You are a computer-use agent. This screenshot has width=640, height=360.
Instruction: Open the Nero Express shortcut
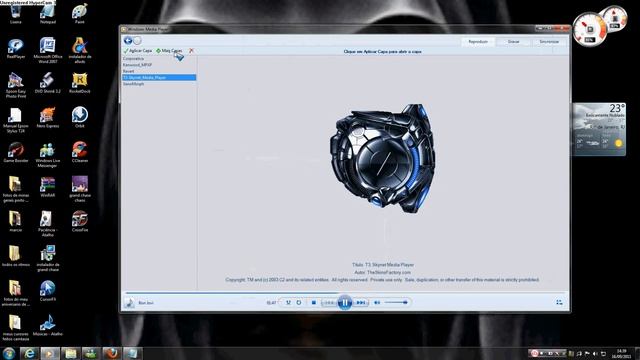(48, 118)
